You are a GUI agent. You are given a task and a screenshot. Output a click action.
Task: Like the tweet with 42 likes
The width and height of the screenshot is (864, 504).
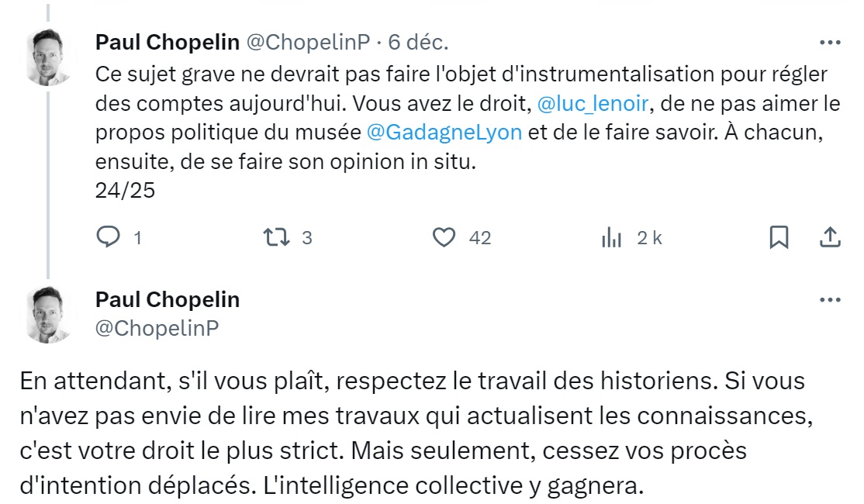[x=444, y=237]
